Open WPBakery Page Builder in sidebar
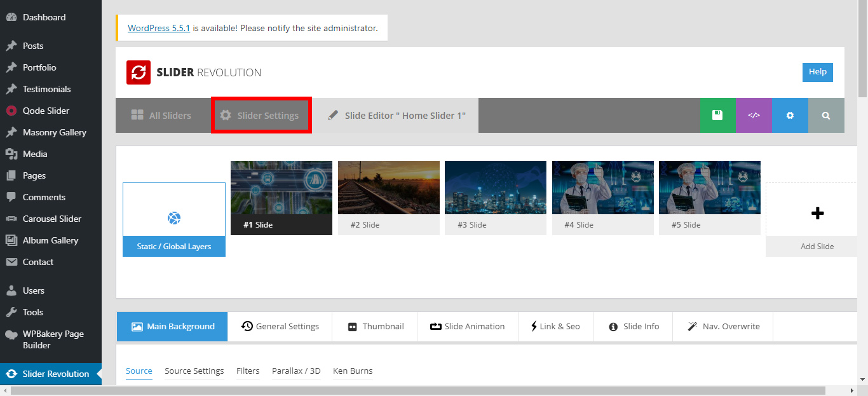This screenshot has height=396, width=868. (x=51, y=339)
